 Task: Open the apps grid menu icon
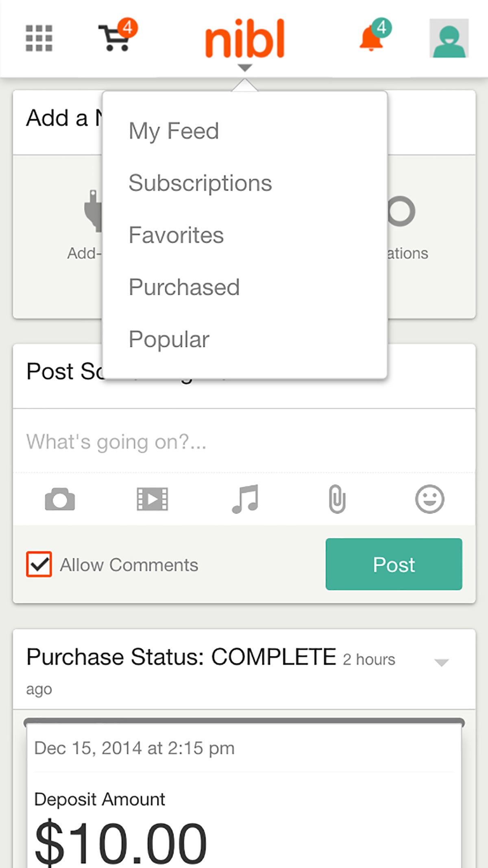(39, 38)
